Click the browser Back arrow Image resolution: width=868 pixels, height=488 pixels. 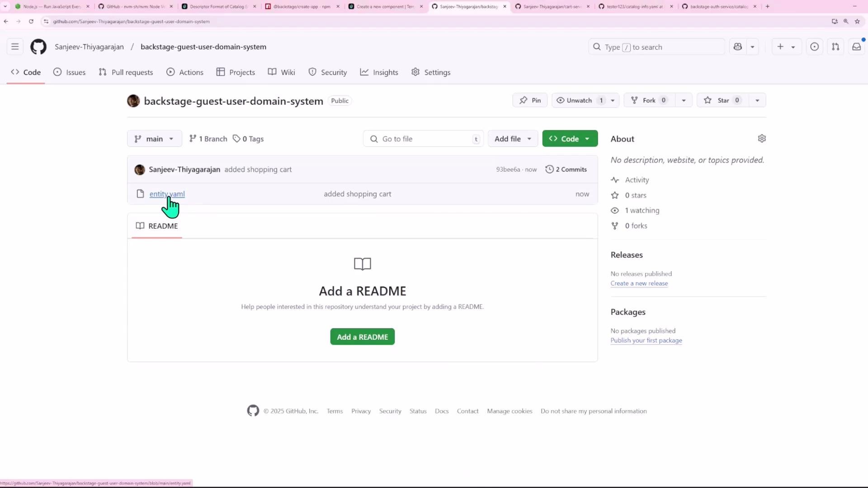[6, 21]
